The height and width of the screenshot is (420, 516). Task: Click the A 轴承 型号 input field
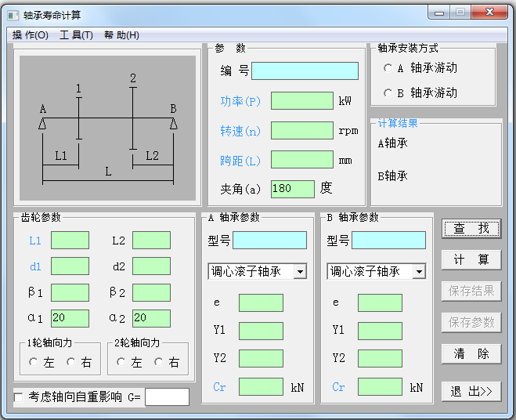tap(269, 241)
